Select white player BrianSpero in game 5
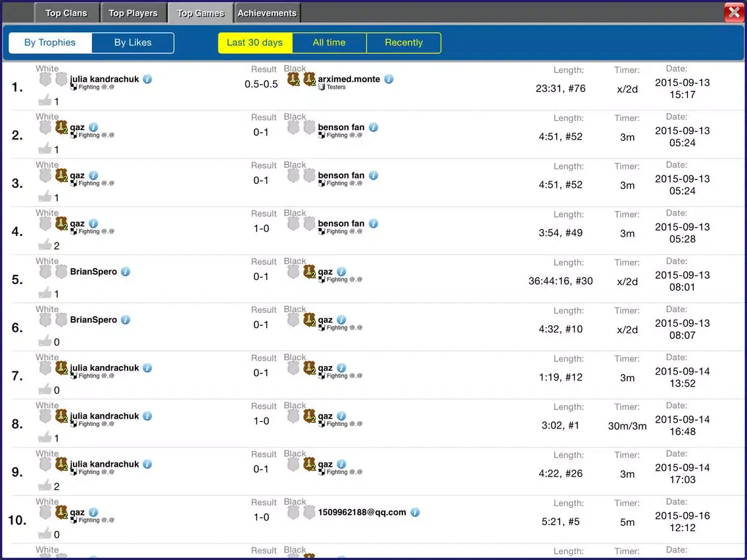Viewport: 747px width, 560px height. click(93, 271)
